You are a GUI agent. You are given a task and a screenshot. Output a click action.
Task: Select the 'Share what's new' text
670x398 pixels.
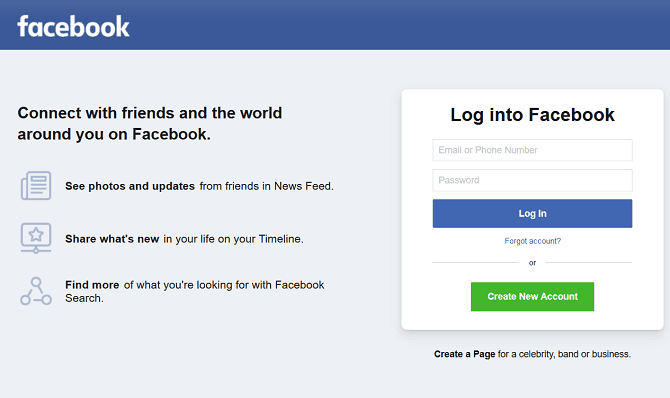(x=112, y=239)
